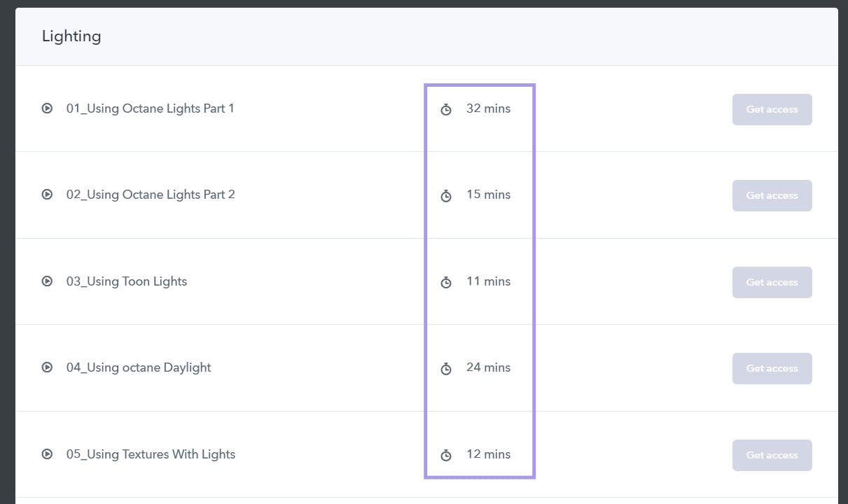The image size is (848, 504).
Task: Click the stopwatch icon beside 11 mins
Action: click(446, 282)
